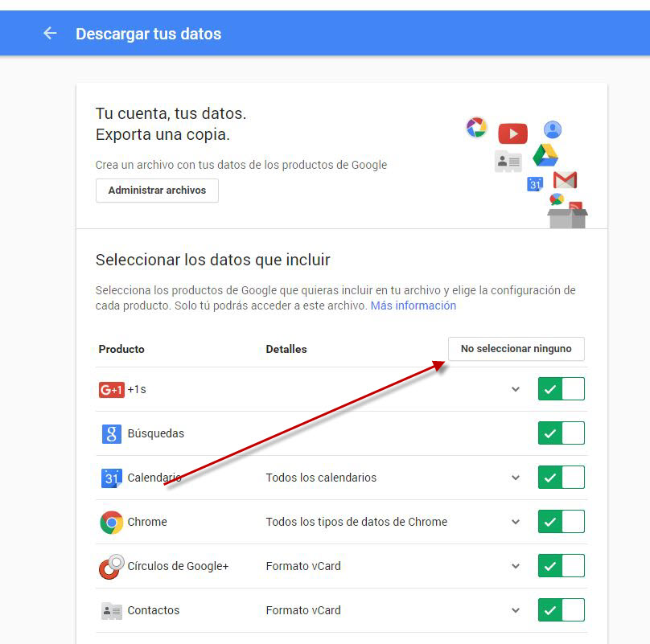Screen dimensions: 650x644
Task: Click the Descargar tus datos title
Action: [x=148, y=34]
